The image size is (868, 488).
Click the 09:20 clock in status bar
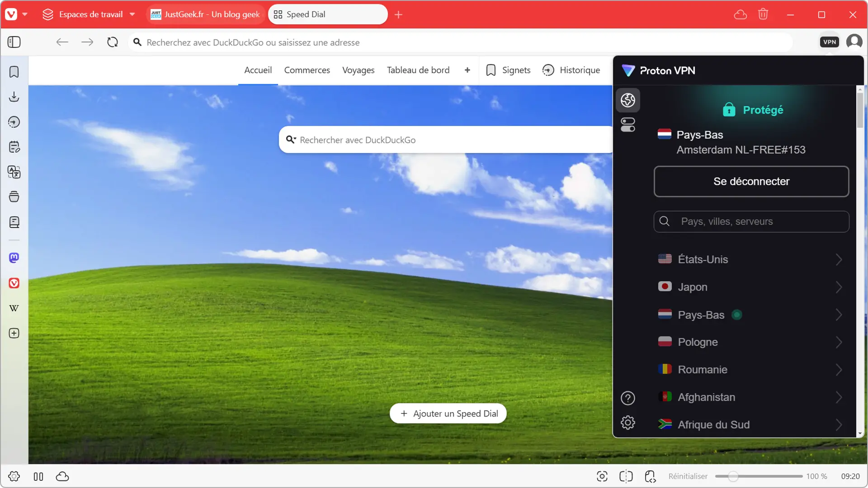850,476
